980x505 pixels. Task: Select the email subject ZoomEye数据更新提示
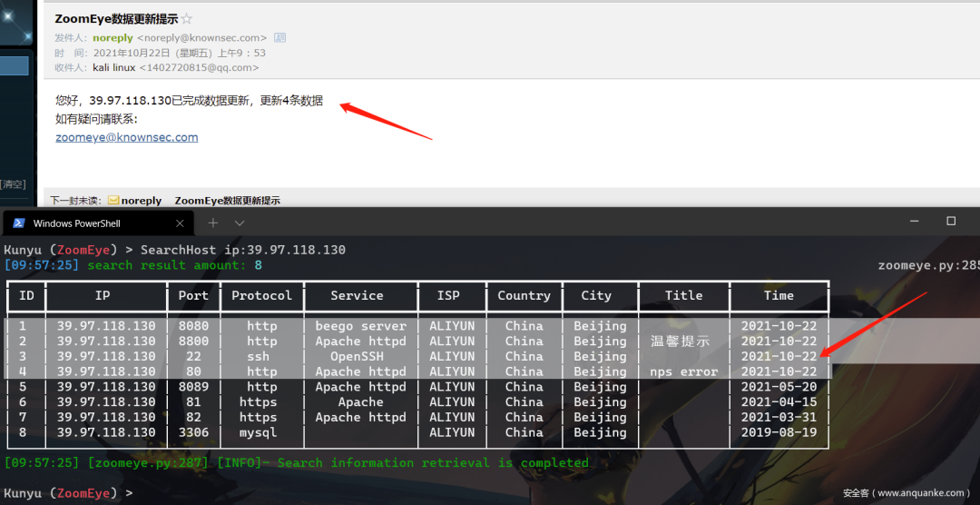115,19
